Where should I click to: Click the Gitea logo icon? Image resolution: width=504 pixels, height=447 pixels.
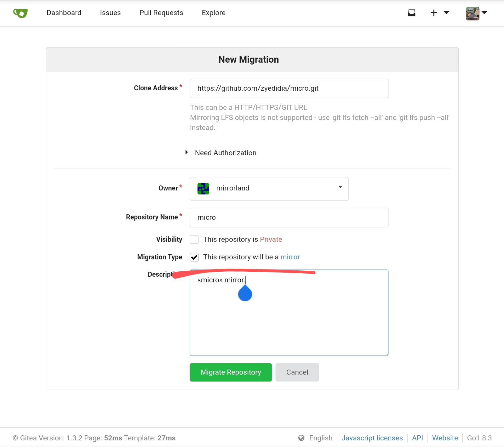[20, 13]
